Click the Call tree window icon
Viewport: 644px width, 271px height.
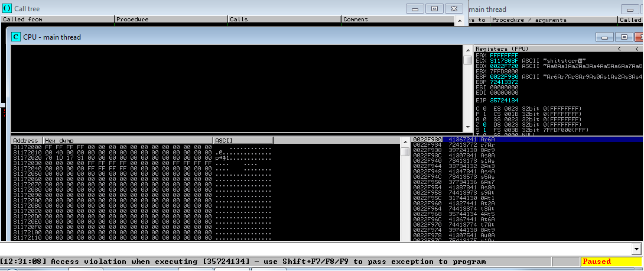[6, 9]
